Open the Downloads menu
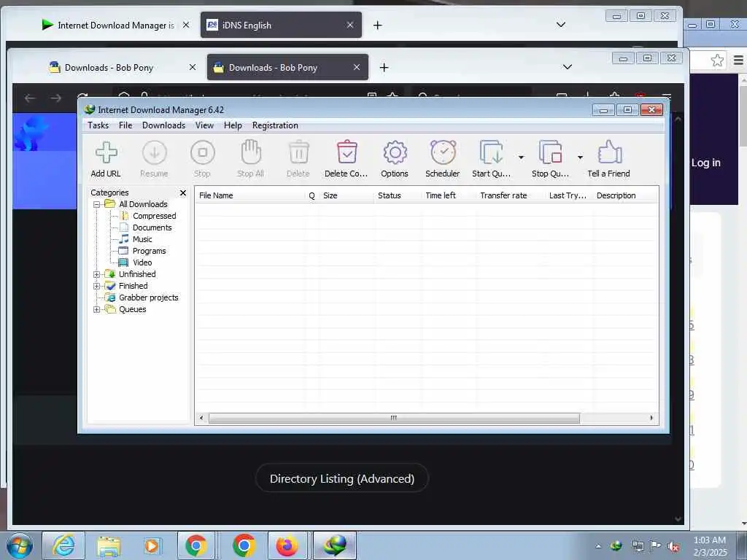Image resolution: width=747 pixels, height=560 pixels. [x=163, y=125]
